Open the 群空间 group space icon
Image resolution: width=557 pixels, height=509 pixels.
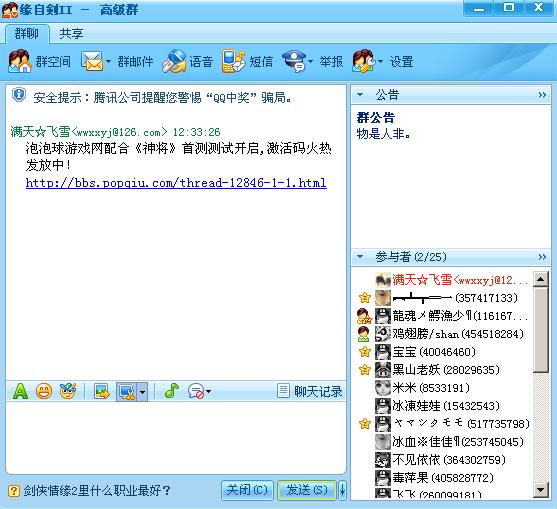point(20,61)
